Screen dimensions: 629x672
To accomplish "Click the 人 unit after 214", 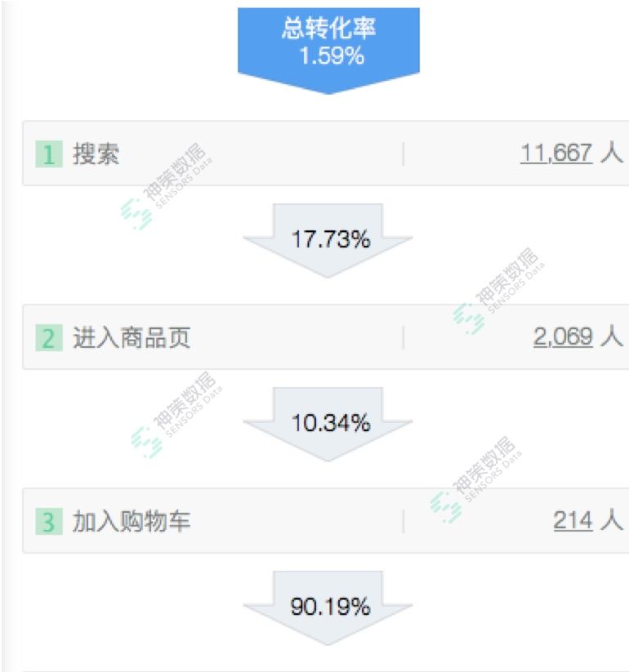I will (610, 520).
